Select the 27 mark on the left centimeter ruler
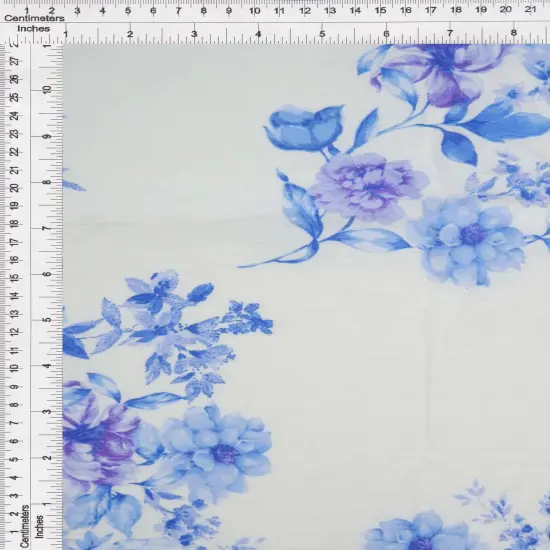 (x=15, y=61)
